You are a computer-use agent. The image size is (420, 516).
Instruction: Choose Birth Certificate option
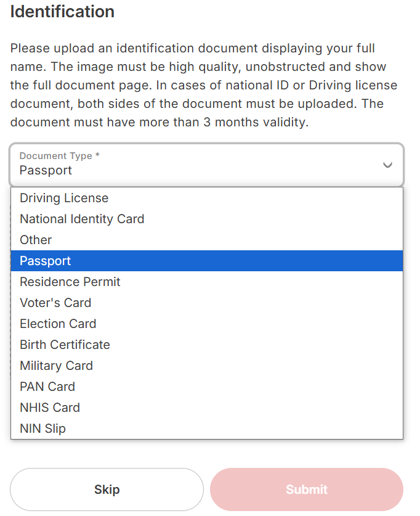point(65,345)
